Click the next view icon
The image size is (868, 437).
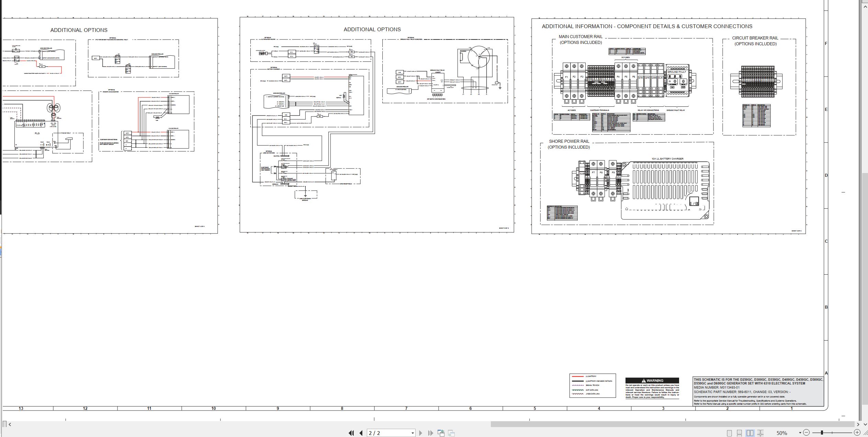tap(451, 433)
